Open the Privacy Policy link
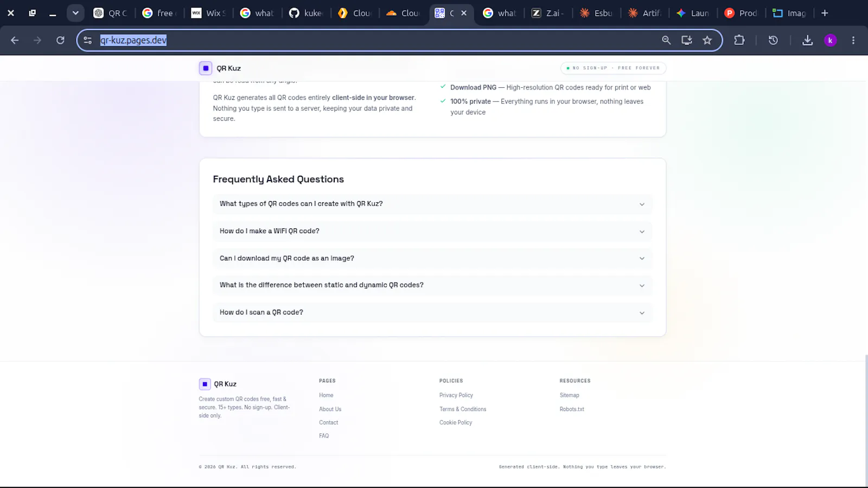Image resolution: width=868 pixels, height=488 pixels. point(456,395)
